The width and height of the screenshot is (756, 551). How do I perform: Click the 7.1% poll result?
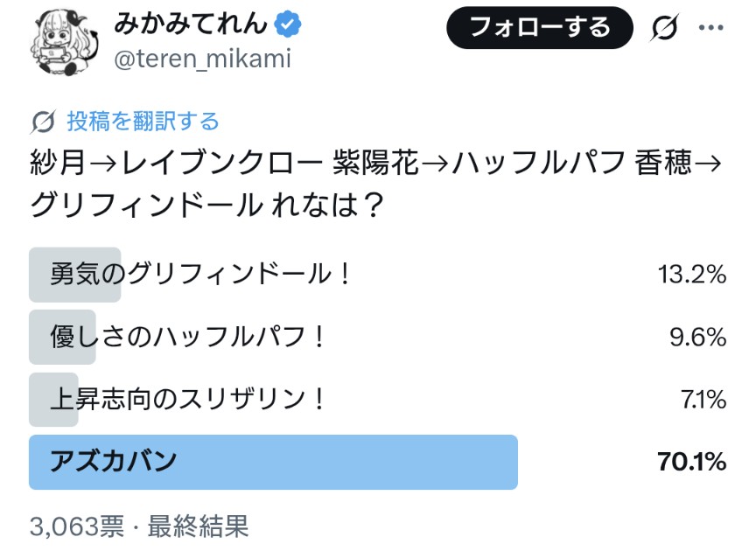point(703,400)
